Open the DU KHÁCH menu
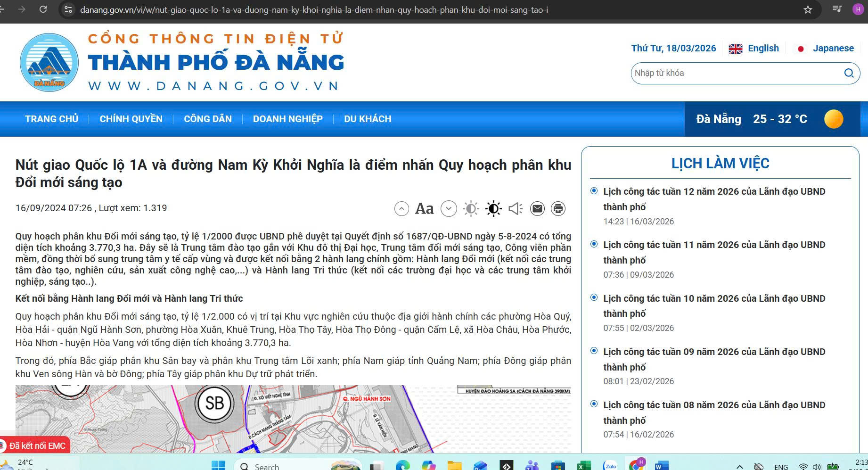The width and height of the screenshot is (868, 470). click(367, 119)
